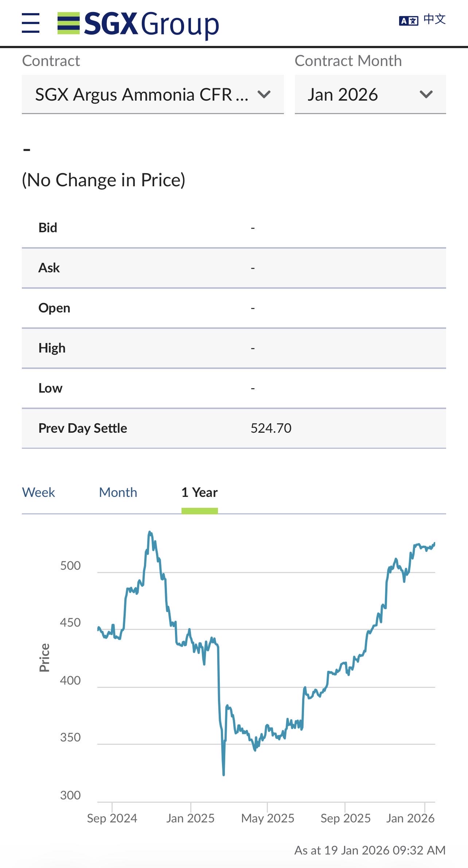Viewport: 468px width, 868px height.
Task: Click the "As at 19 Jan 2026" timestamp
Action: point(370,850)
